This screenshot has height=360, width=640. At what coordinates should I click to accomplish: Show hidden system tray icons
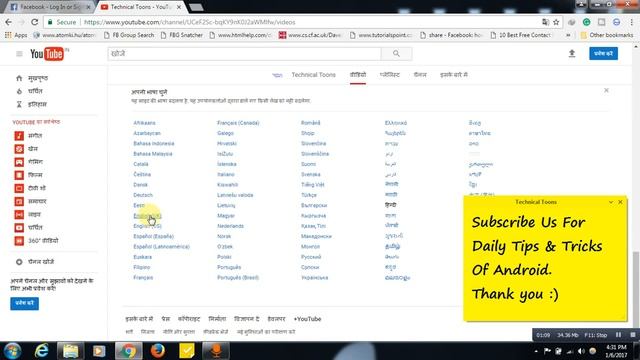click(536, 351)
